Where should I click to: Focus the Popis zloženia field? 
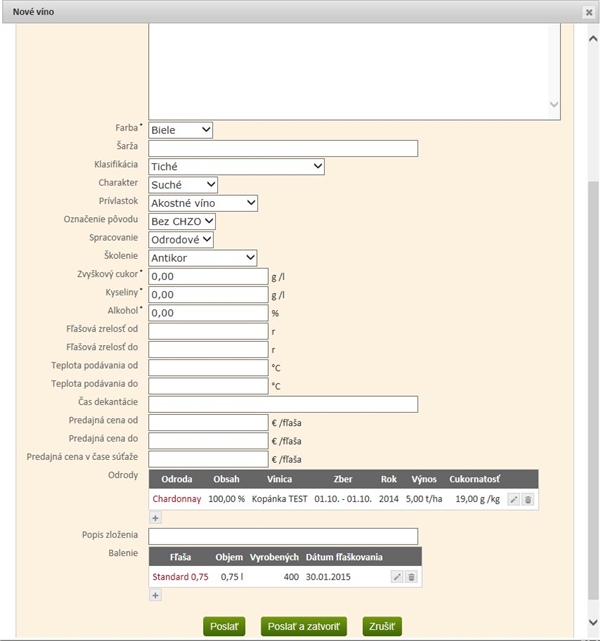[283, 536]
